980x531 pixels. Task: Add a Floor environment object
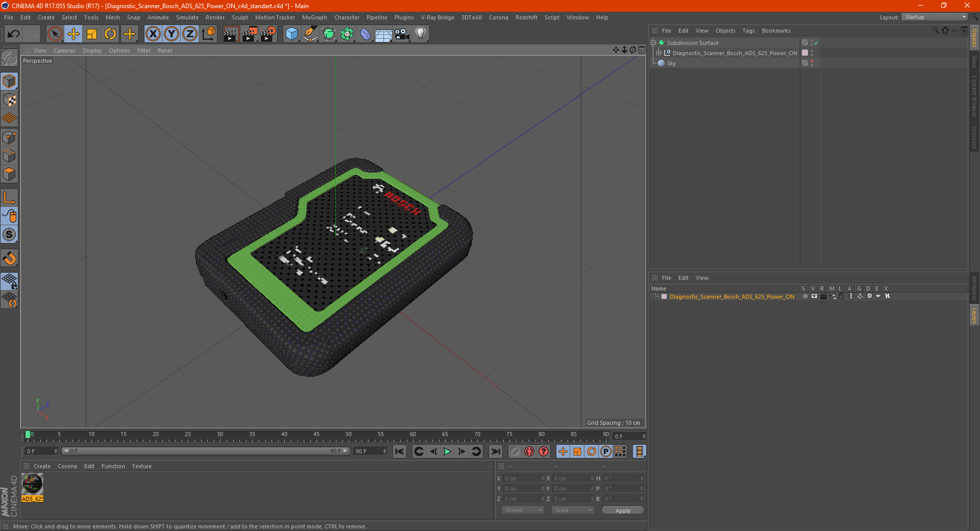pyautogui.click(x=384, y=34)
